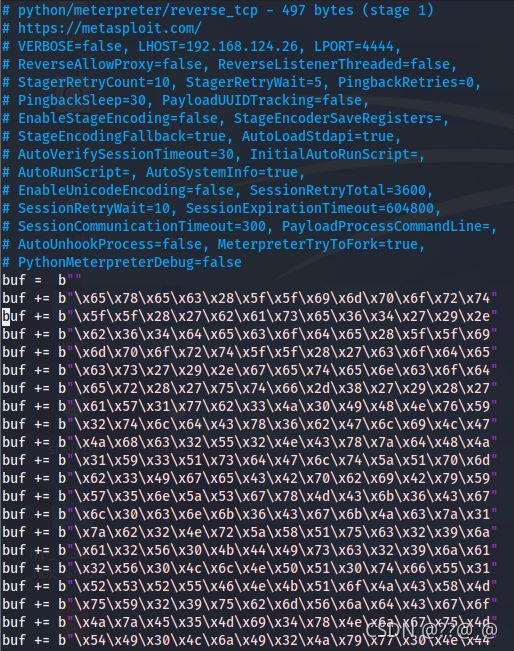The height and width of the screenshot is (651, 514).
Task: Select StagerRetryCount=10 text
Action: coord(94,82)
